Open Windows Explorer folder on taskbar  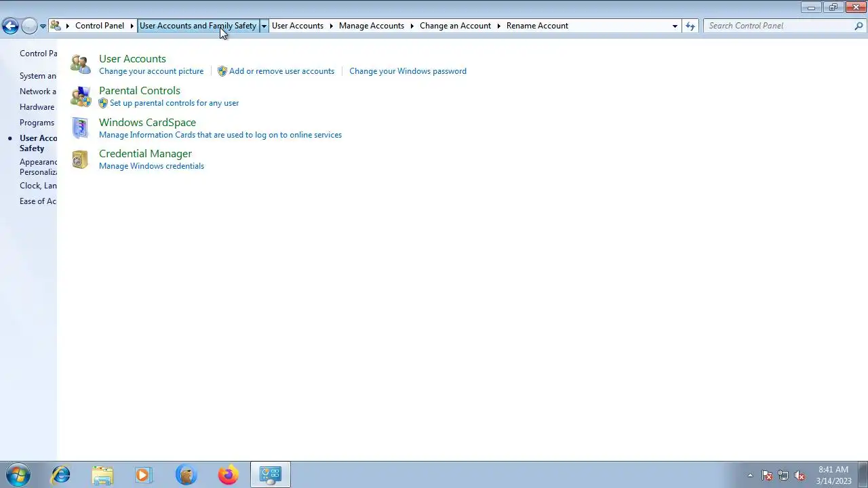(x=102, y=475)
